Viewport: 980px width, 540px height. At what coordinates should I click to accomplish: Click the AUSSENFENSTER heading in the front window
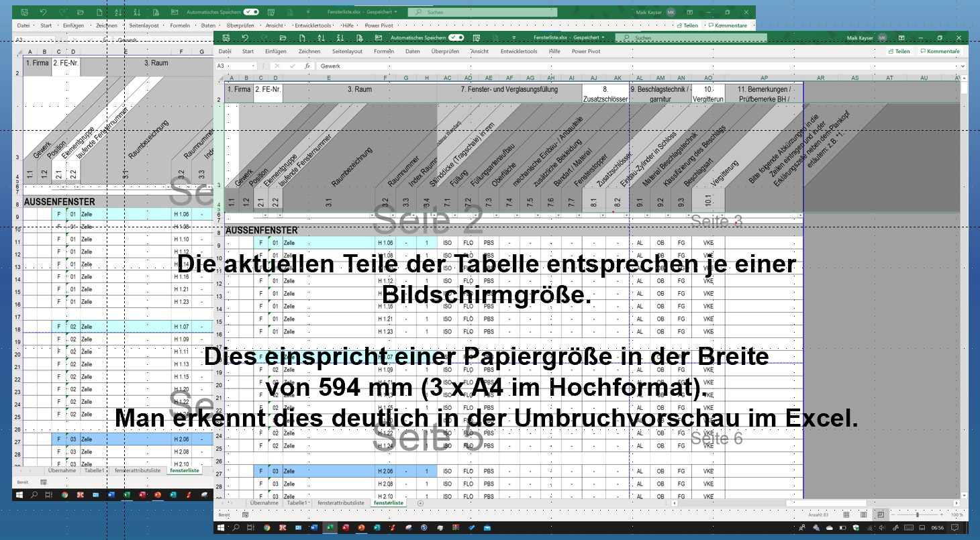click(261, 230)
